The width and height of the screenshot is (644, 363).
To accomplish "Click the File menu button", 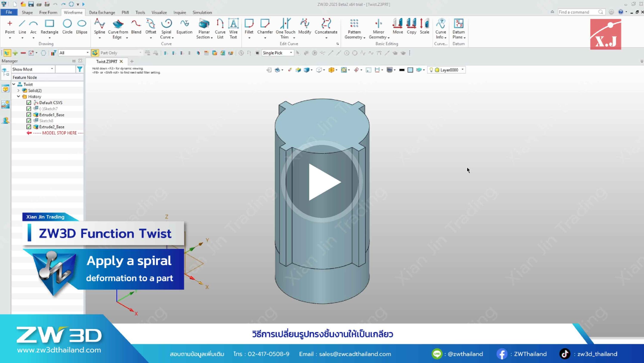I will (x=9, y=12).
